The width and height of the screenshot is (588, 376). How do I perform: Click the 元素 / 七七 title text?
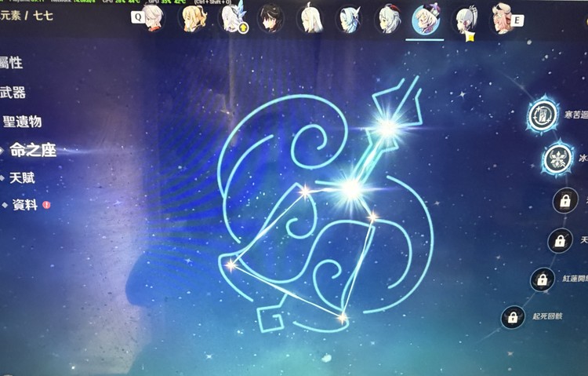pos(26,16)
